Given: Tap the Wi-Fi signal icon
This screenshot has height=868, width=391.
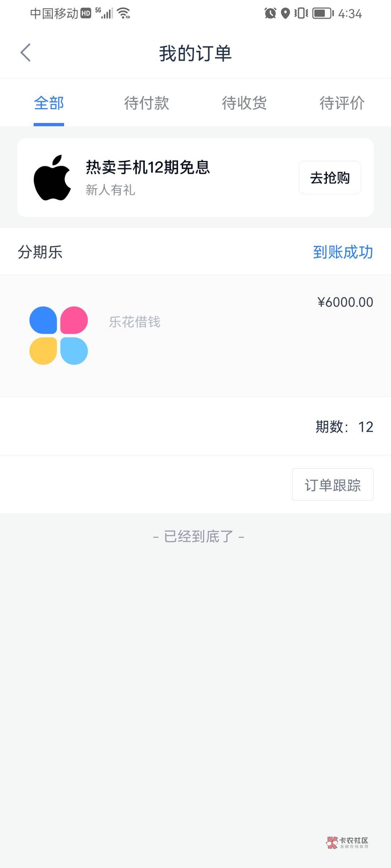Looking at the screenshot, I should click(124, 13).
